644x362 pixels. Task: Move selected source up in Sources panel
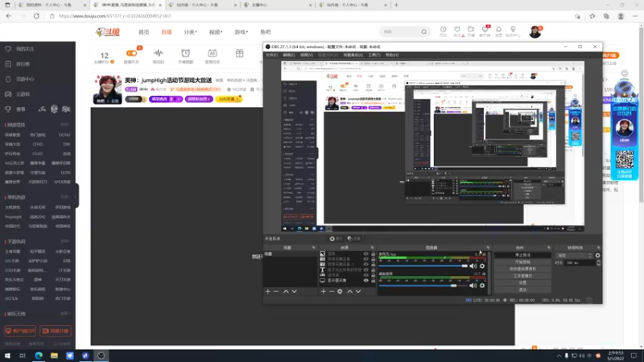[x=350, y=291]
